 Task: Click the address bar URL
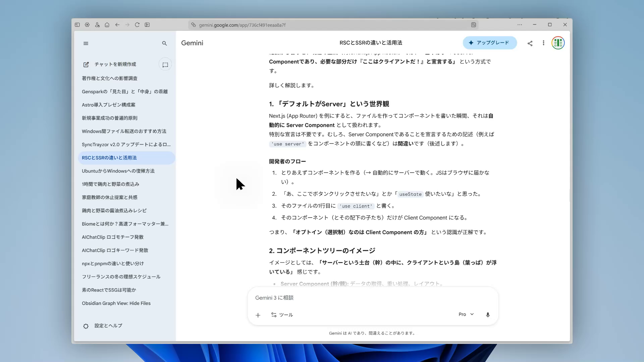coord(242,25)
